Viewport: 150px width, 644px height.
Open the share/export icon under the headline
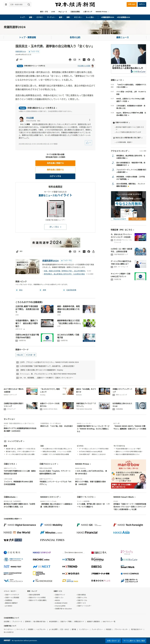click(93, 60)
